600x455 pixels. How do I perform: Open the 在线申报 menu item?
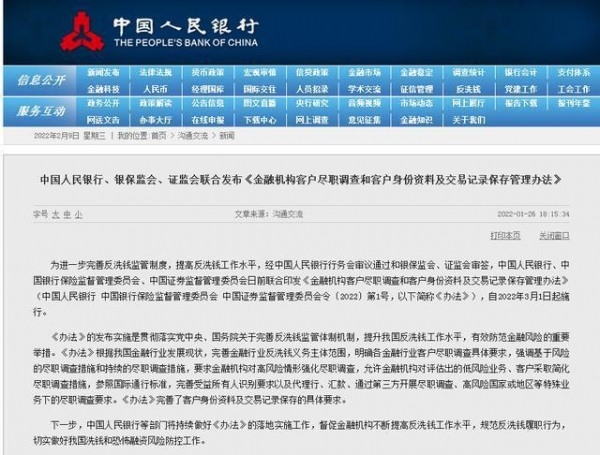click(208, 120)
